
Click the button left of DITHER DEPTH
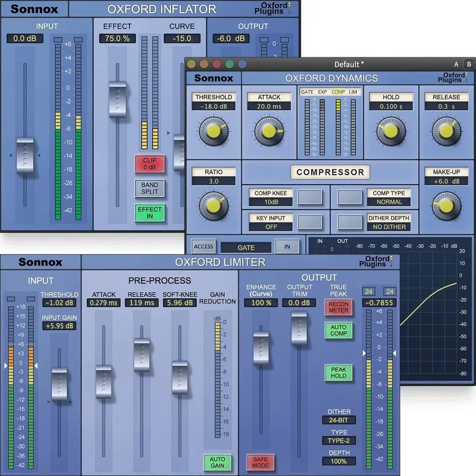coord(350,222)
